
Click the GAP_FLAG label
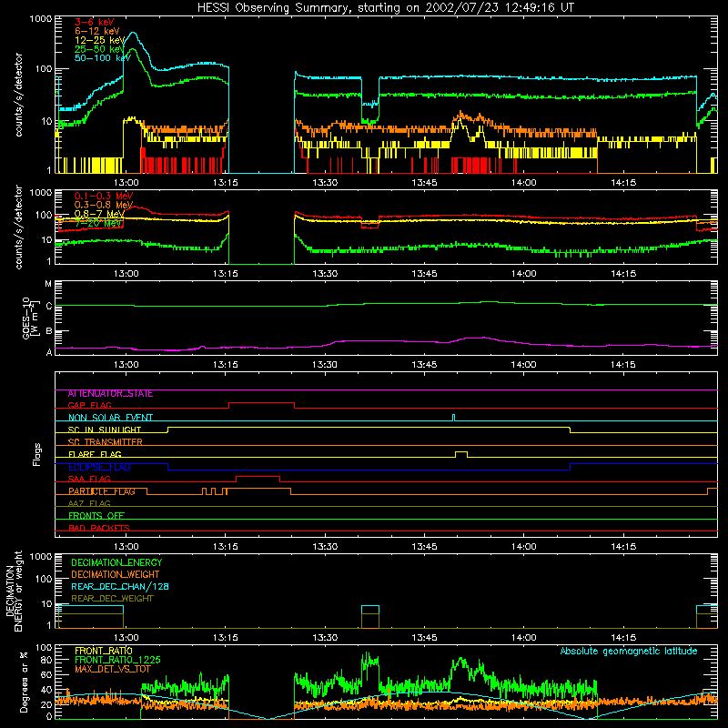coord(89,405)
